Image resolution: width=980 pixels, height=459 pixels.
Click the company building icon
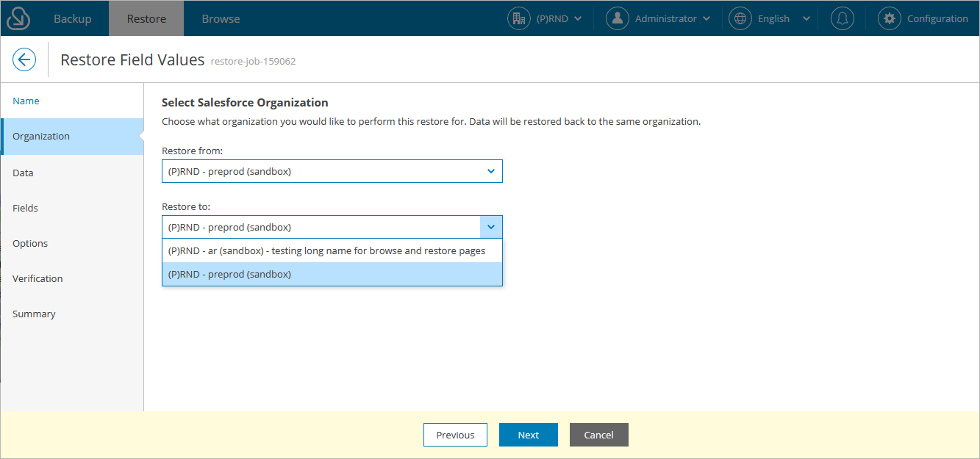click(x=519, y=18)
